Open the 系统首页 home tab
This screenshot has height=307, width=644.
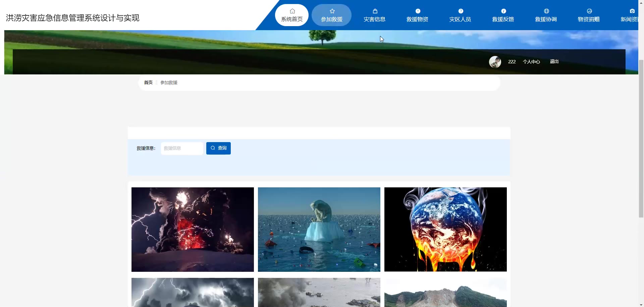[x=292, y=15]
